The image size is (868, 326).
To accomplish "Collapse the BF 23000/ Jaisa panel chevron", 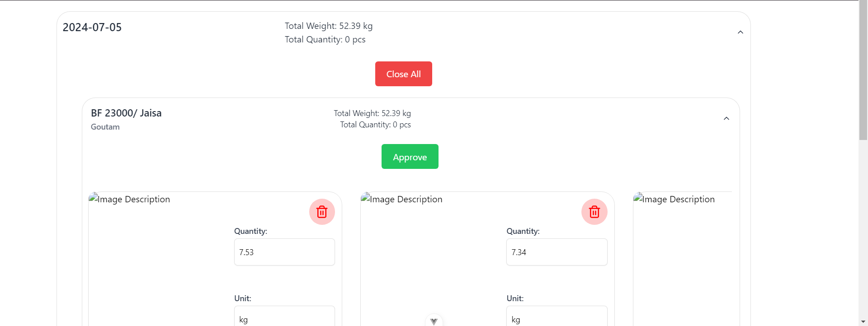I will click(726, 119).
